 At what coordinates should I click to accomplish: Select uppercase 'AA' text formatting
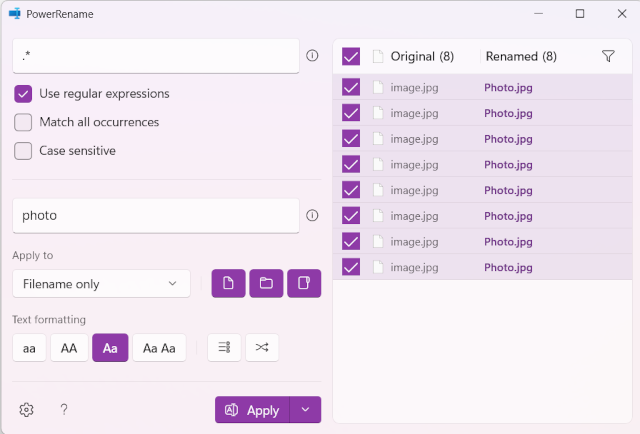click(69, 348)
